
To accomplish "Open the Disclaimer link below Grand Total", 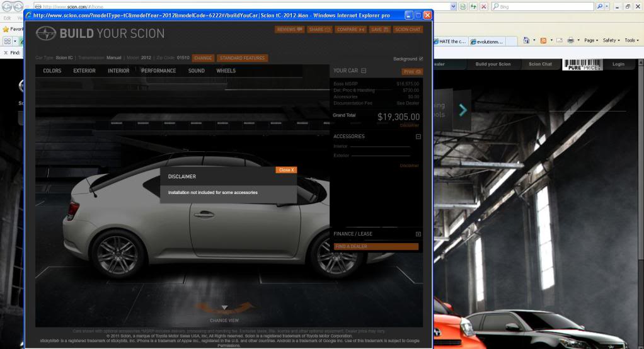I will (410, 125).
